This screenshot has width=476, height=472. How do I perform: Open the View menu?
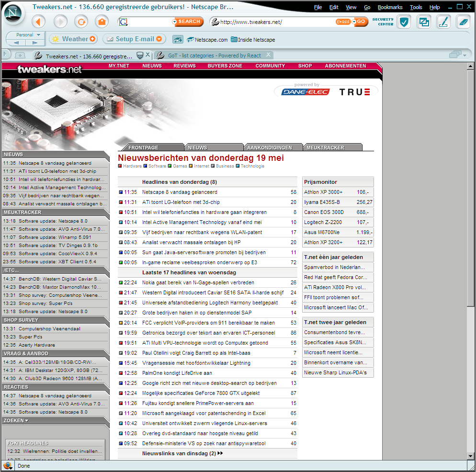point(351,7)
